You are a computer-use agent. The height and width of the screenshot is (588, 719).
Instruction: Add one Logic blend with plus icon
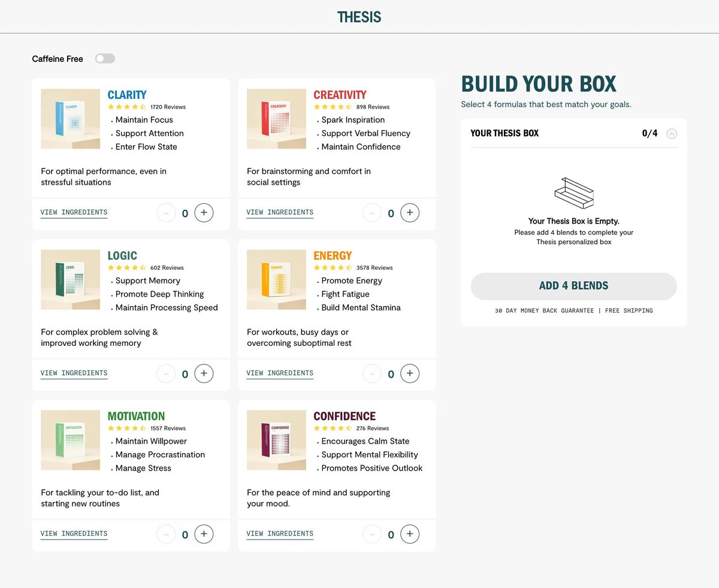pyautogui.click(x=204, y=373)
